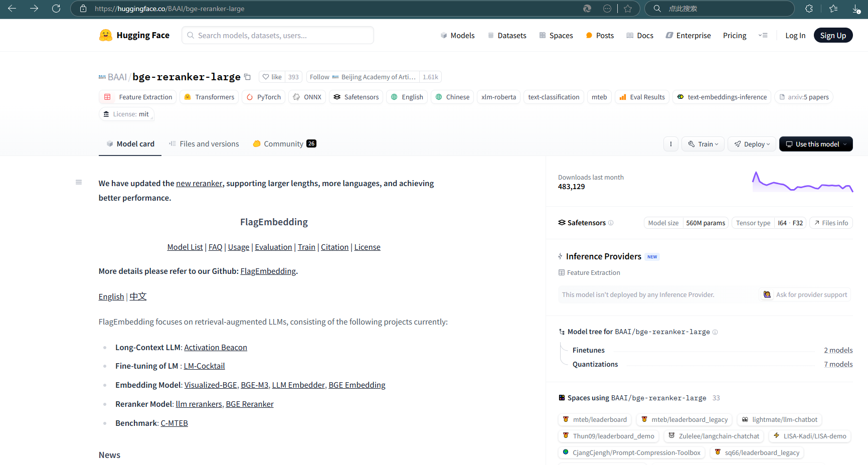This screenshot has height=465, width=868.
Task: Focus the Search models, datasets, users field
Action: [278, 35]
